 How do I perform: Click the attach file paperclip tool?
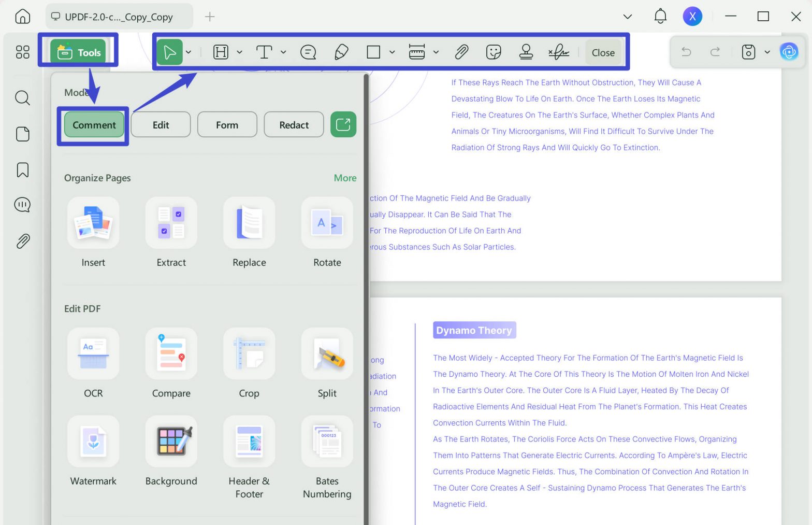(461, 52)
